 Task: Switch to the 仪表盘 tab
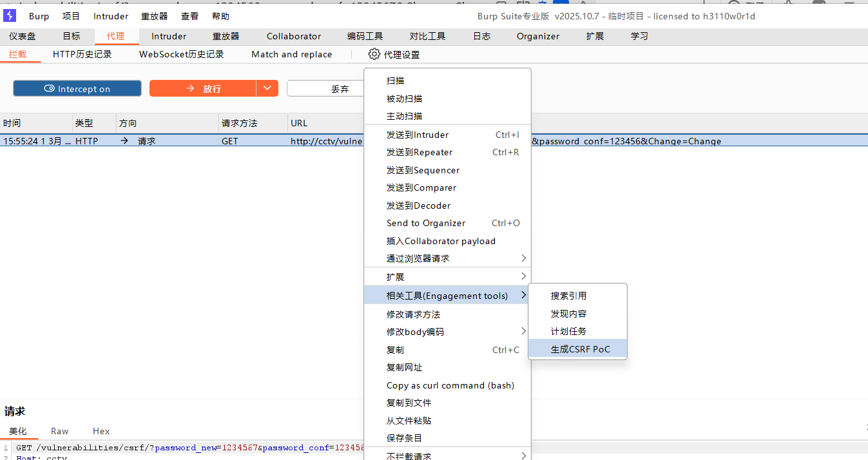click(23, 36)
